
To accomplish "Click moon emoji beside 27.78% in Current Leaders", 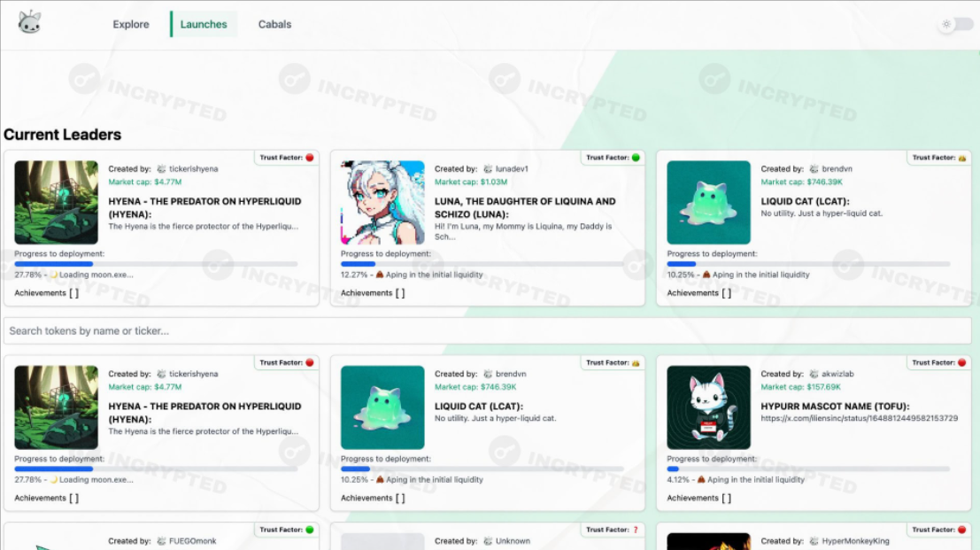I will (54, 275).
